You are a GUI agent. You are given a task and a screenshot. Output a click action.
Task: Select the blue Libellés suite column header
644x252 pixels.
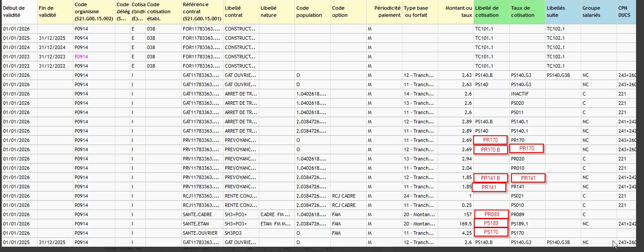pos(563,12)
